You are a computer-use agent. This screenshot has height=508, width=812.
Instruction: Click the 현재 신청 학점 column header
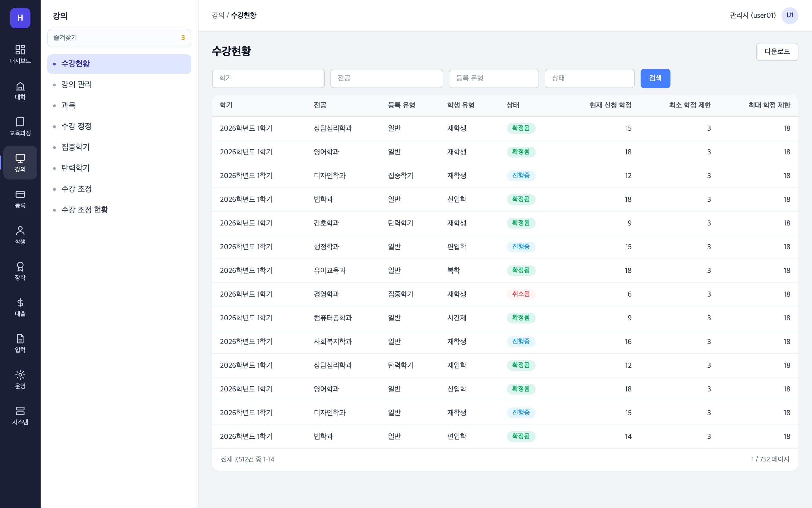(610, 105)
